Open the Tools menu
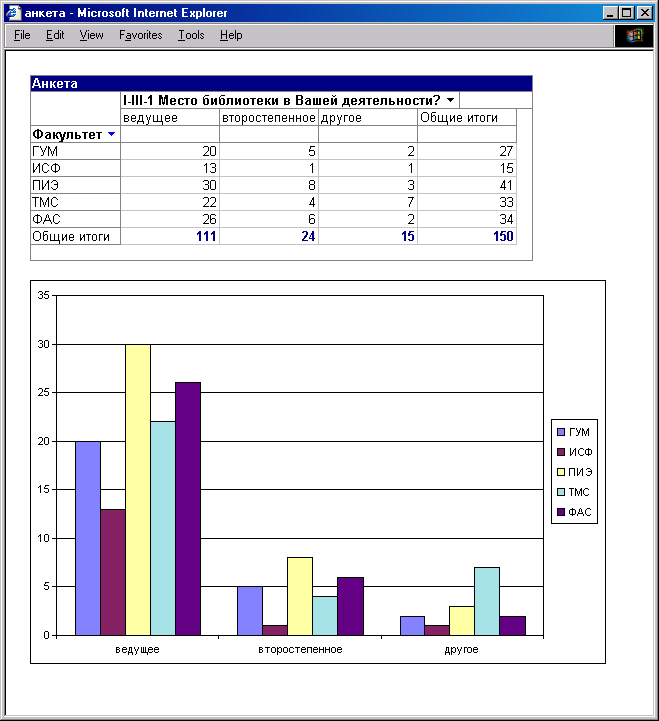 coord(191,35)
